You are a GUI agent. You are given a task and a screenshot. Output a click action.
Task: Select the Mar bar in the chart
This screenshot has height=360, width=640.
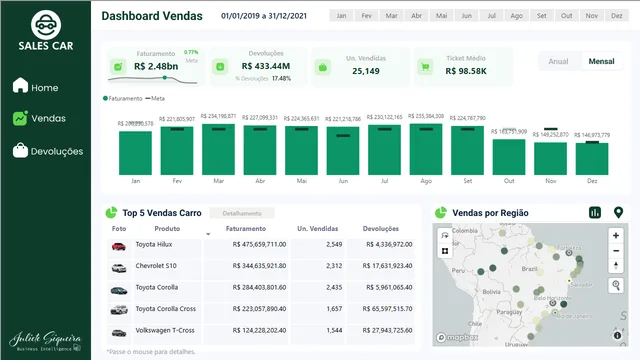click(x=218, y=149)
